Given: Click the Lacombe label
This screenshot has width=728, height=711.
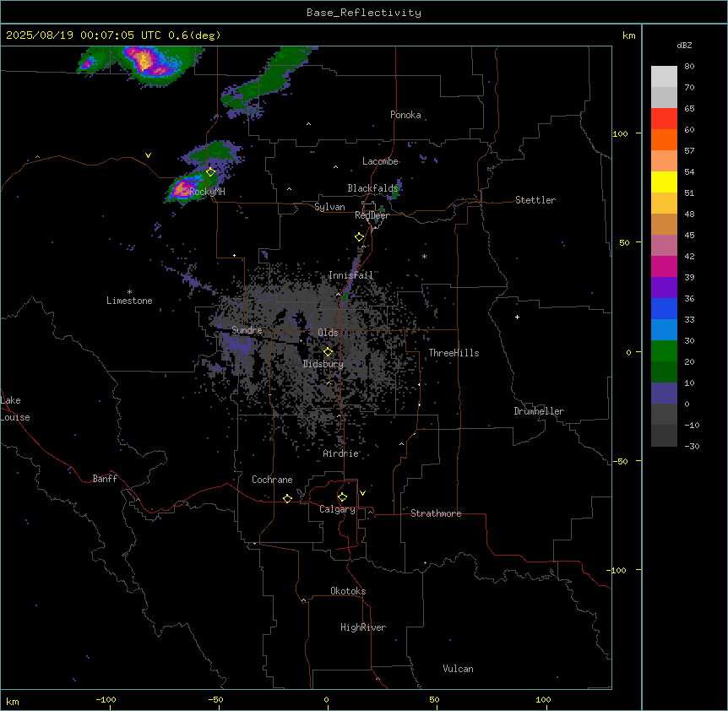Looking at the screenshot, I should (x=380, y=161).
